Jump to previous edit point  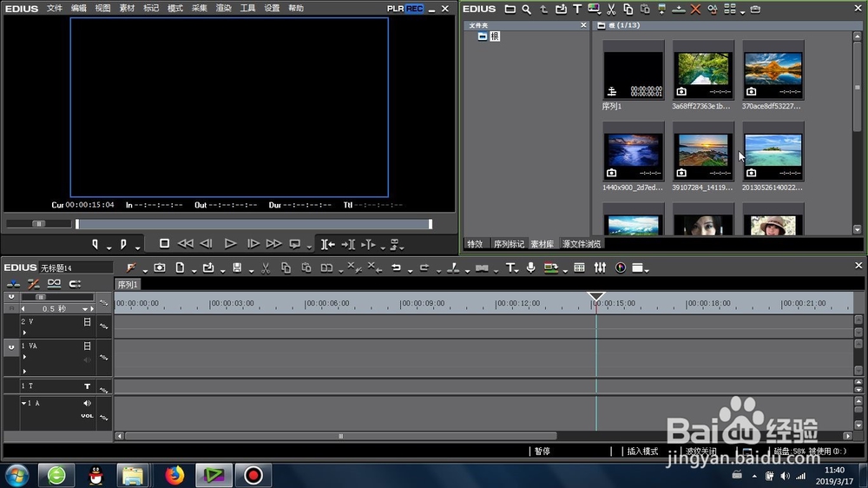tap(328, 244)
